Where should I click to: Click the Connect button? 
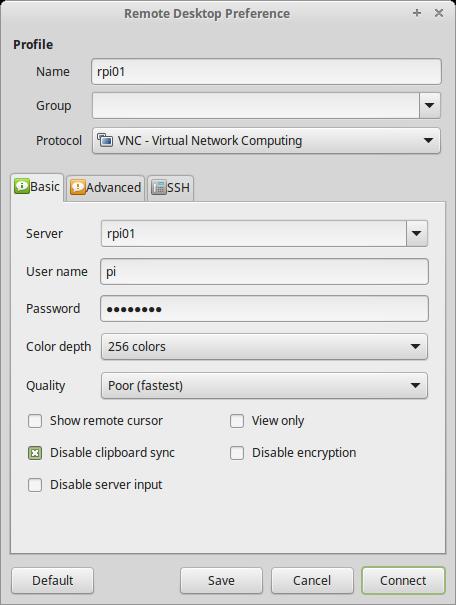403,580
